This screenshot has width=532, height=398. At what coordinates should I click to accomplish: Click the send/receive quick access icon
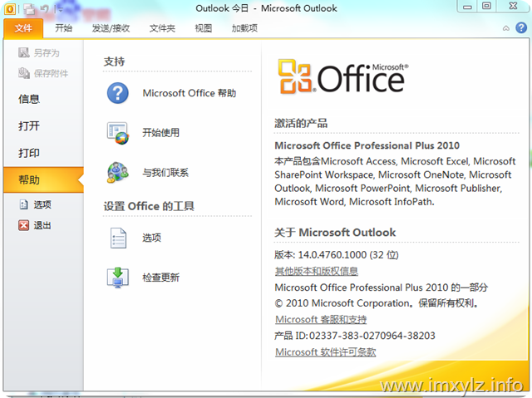[30, 9]
